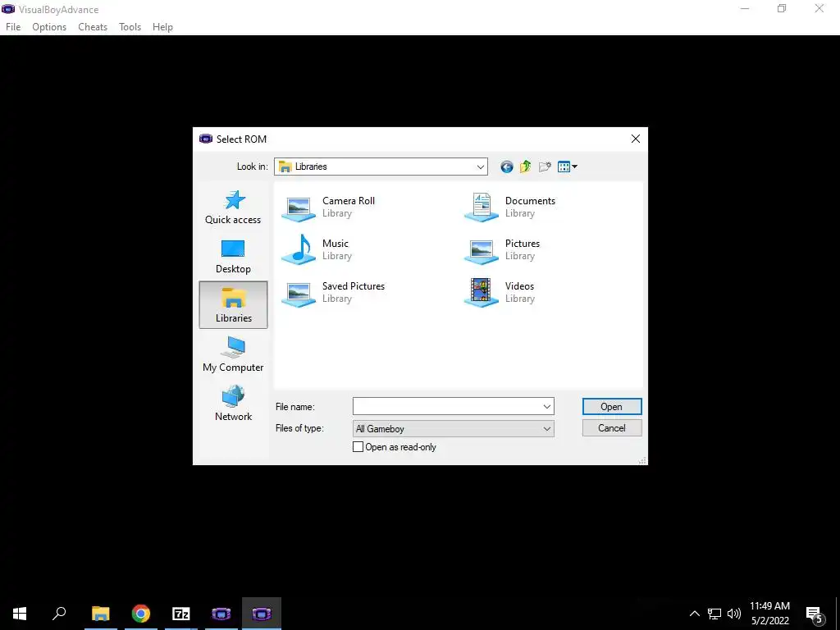Switch to first VisualBoyAdvance taskbar icon
This screenshot has height=630, width=840.
(x=221, y=614)
